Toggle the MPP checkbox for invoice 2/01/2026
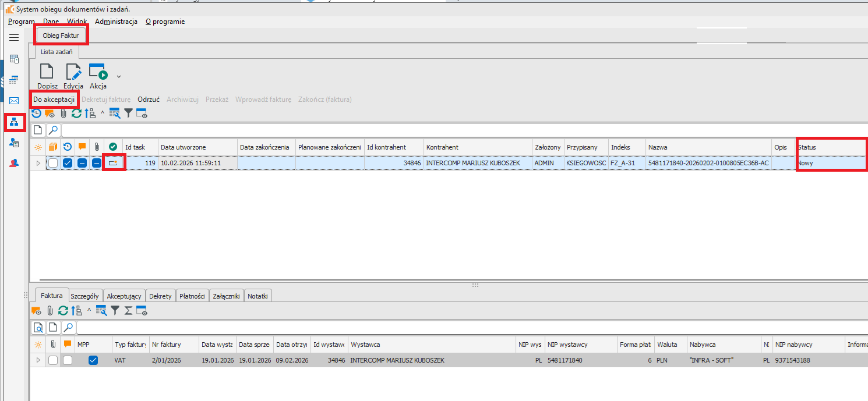Image resolution: width=868 pixels, height=401 pixels. click(93, 361)
